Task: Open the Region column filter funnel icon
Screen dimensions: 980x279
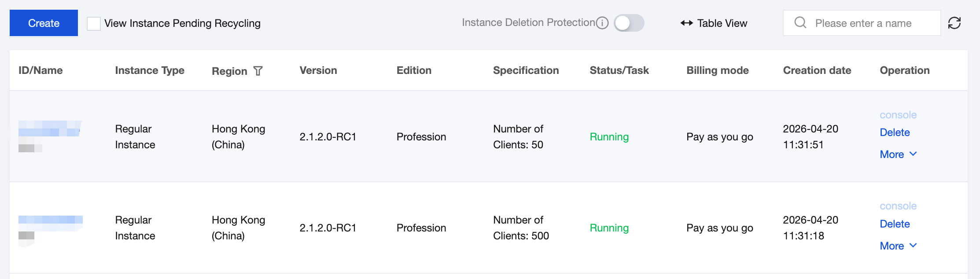Action: pyautogui.click(x=258, y=71)
